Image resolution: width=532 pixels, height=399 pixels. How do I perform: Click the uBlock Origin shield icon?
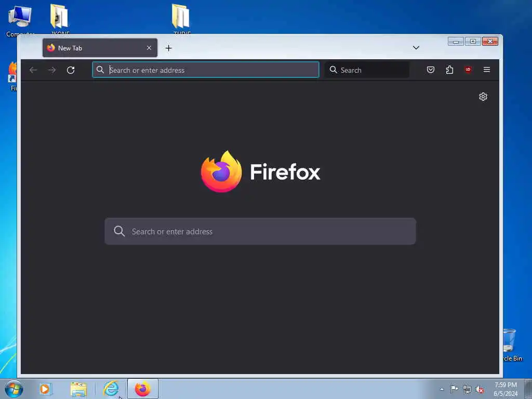coord(468,70)
